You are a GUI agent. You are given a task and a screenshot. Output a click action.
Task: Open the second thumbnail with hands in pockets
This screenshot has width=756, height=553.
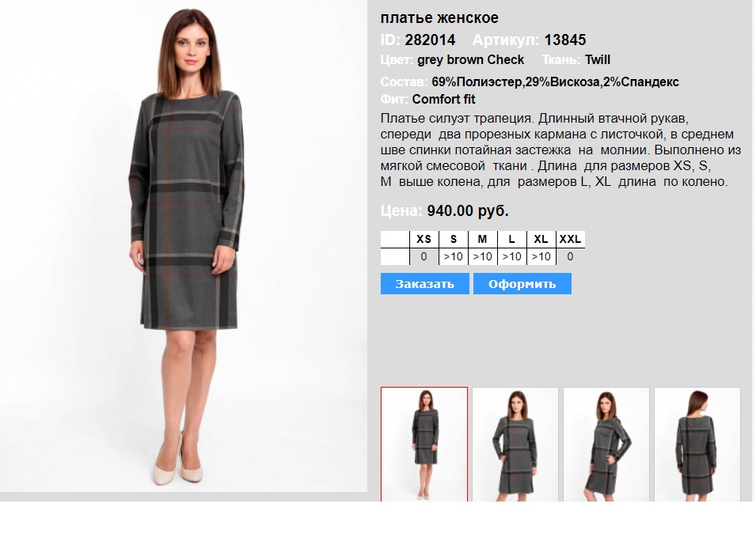pos(515,444)
